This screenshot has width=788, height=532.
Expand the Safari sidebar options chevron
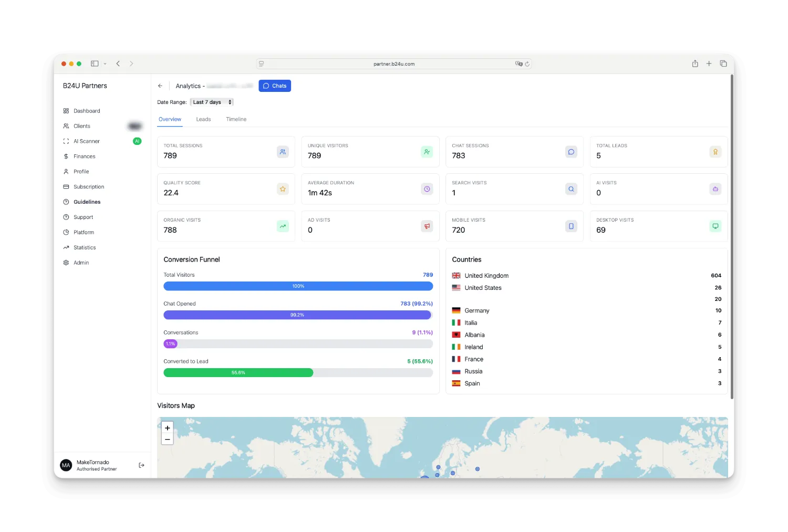[105, 64]
